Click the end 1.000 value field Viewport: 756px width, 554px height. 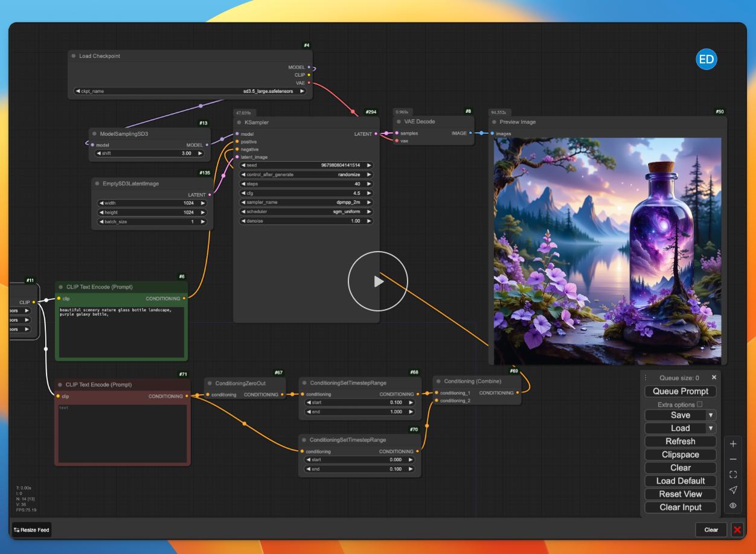point(360,412)
